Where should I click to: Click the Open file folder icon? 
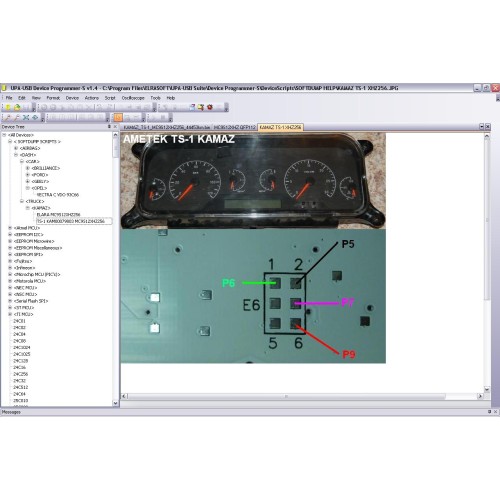coord(17,107)
